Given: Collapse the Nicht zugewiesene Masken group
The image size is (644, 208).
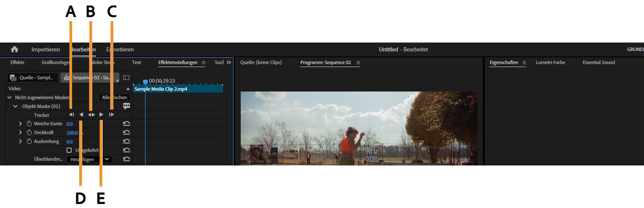Looking at the screenshot, I should (x=9, y=97).
